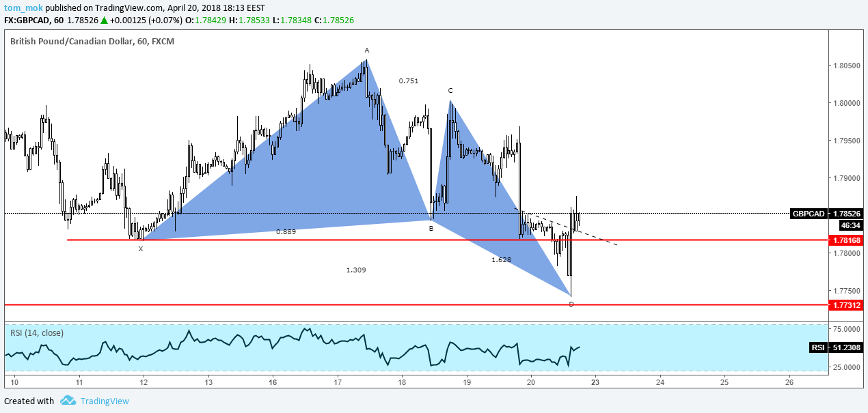Screen dimensions: 868x413
Task: Click the TradingView cloud logo icon
Action: [x=67, y=401]
